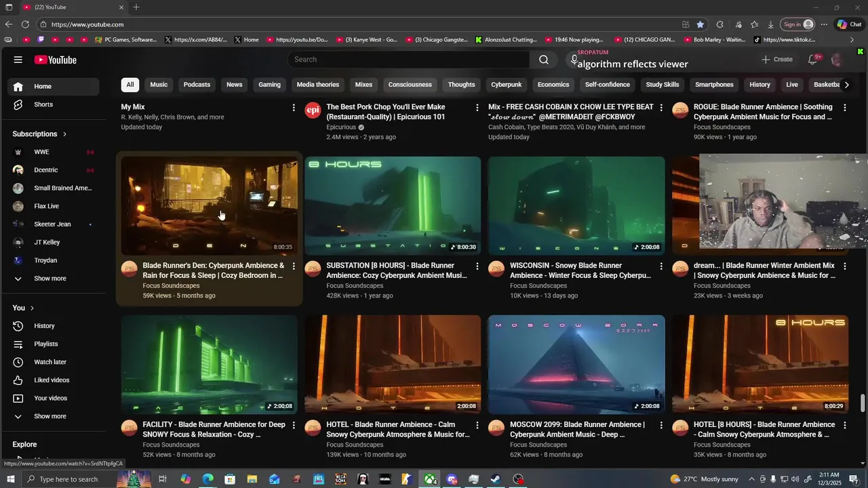This screenshot has width=868, height=488.
Task: Expand the You section chevron
Action: coord(32,308)
